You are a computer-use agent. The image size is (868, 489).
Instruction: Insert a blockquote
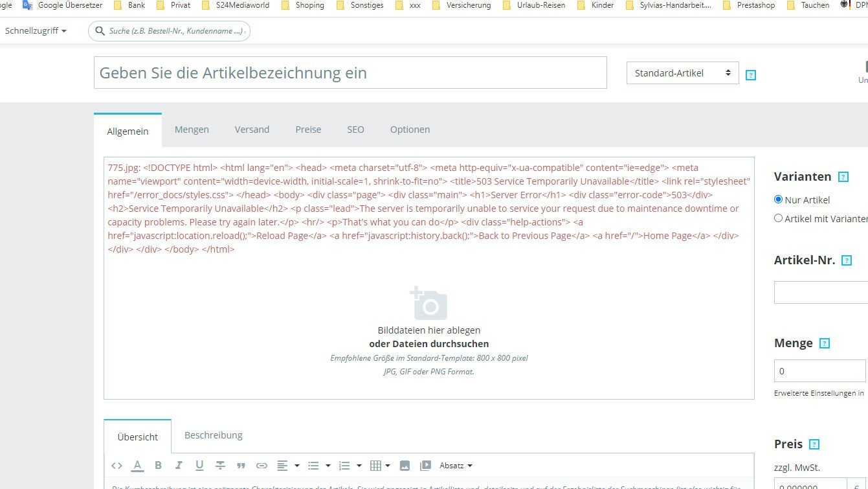[x=241, y=466]
